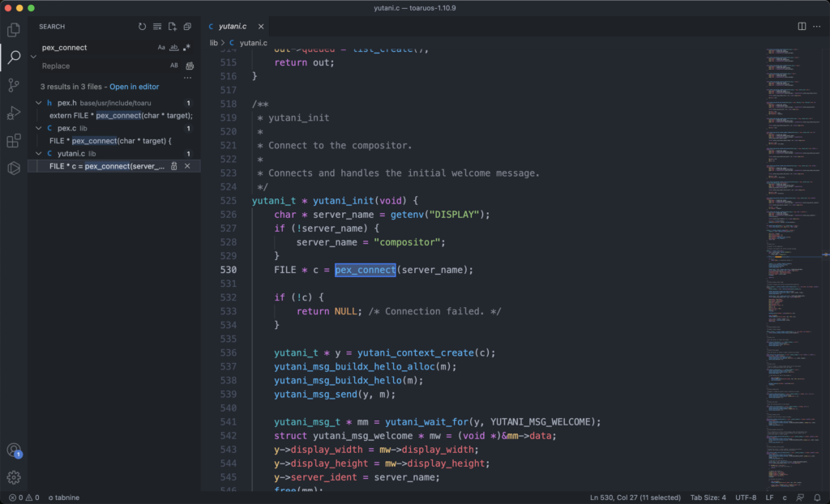Open the Source Control view
The width and height of the screenshot is (830, 504).
pyautogui.click(x=14, y=85)
